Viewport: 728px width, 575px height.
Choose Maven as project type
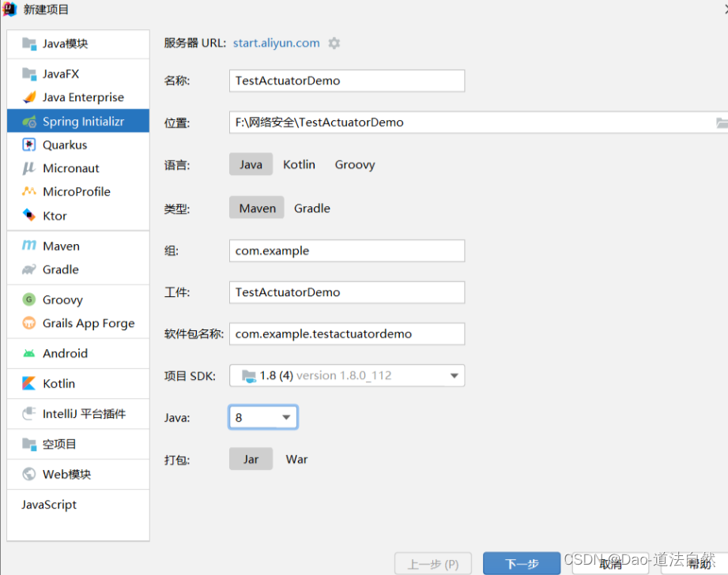pos(257,208)
